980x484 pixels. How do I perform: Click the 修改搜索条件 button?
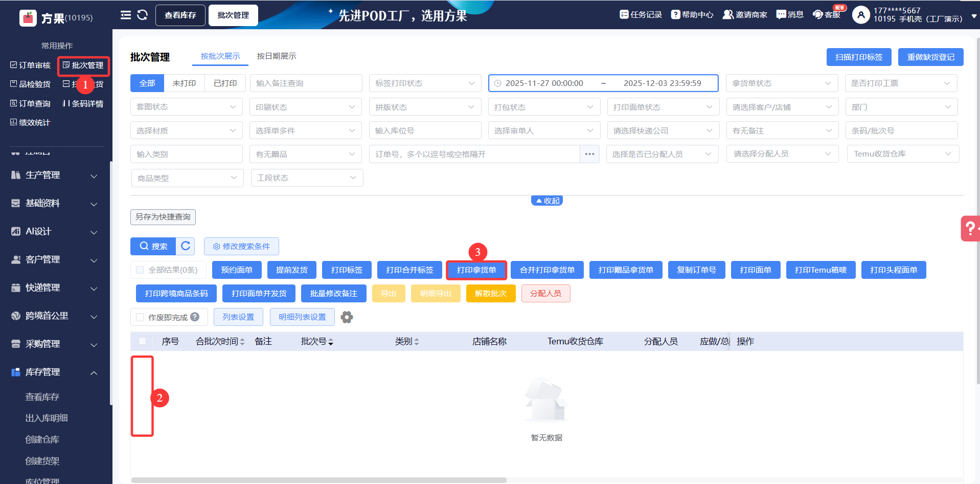tap(241, 246)
